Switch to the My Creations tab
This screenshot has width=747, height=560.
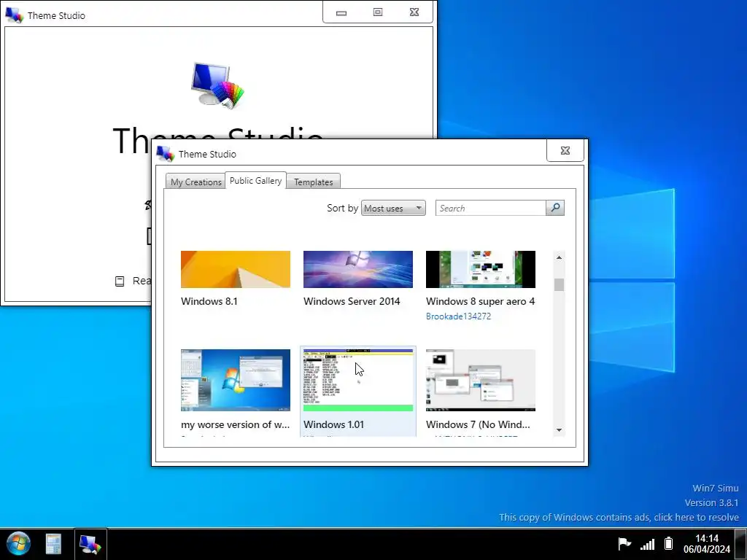coord(196,182)
